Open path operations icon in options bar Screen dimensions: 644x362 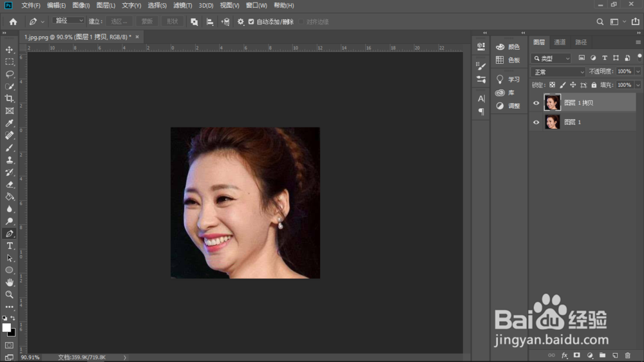point(194,22)
